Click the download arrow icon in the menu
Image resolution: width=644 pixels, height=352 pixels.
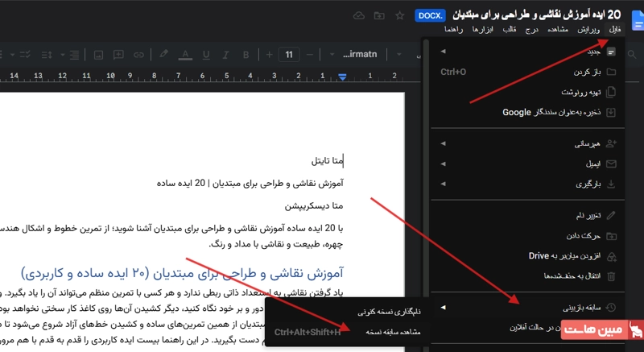(611, 184)
